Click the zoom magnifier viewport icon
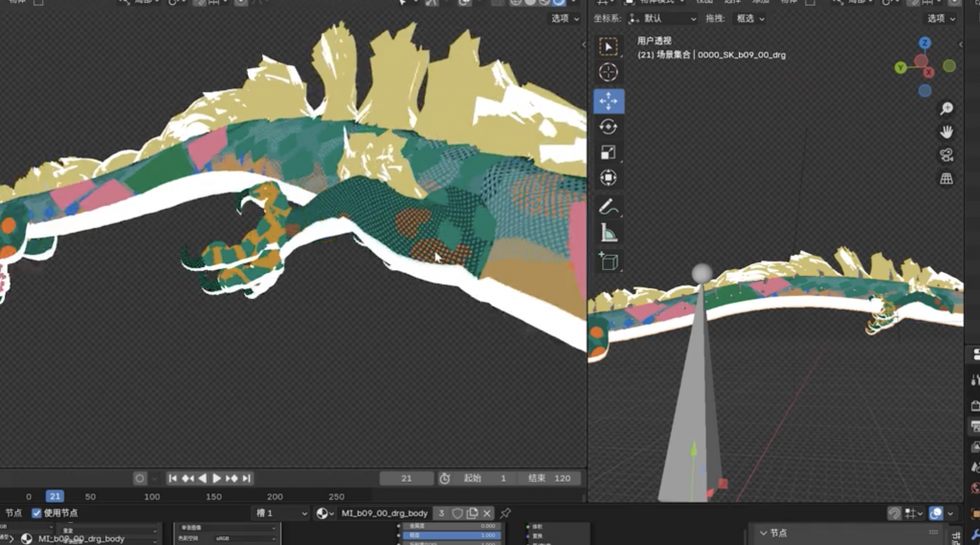The height and width of the screenshot is (545, 980). click(x=947, y=108)
